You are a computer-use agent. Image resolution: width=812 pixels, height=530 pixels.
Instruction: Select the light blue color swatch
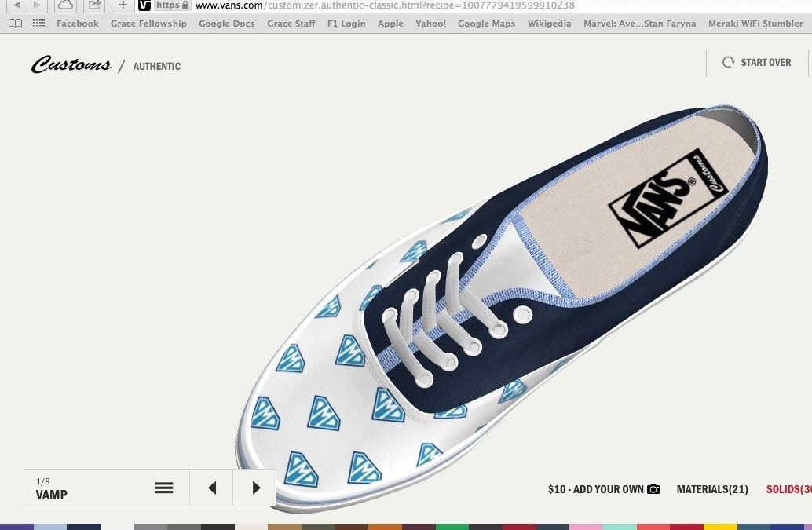pos(50,527)
